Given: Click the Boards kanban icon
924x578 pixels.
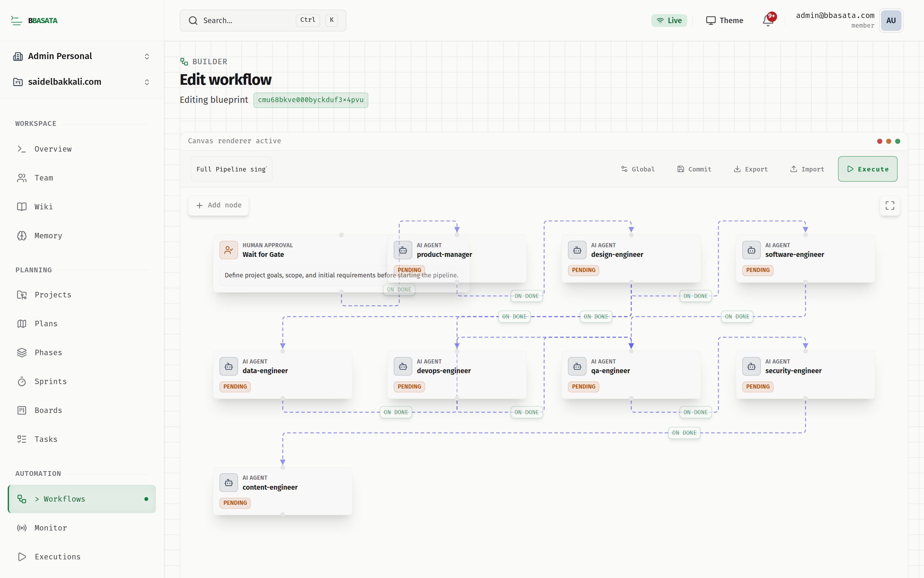Looking at the screenshot, I should coord(22,411).
